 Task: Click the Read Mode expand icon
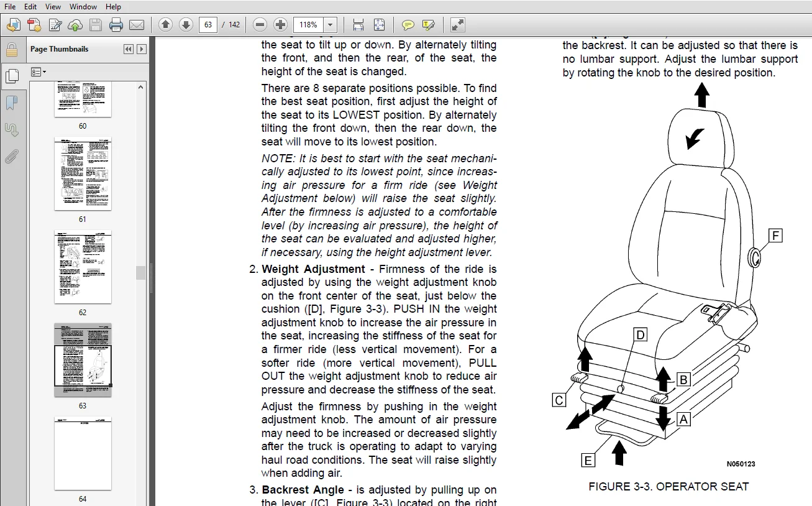click(457, 25)
